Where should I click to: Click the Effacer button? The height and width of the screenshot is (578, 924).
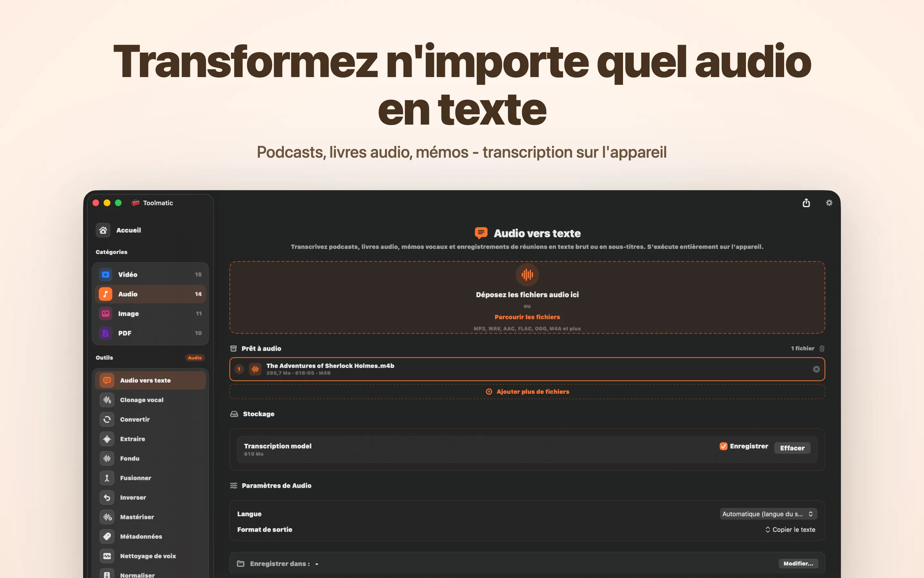pos(792,448)
